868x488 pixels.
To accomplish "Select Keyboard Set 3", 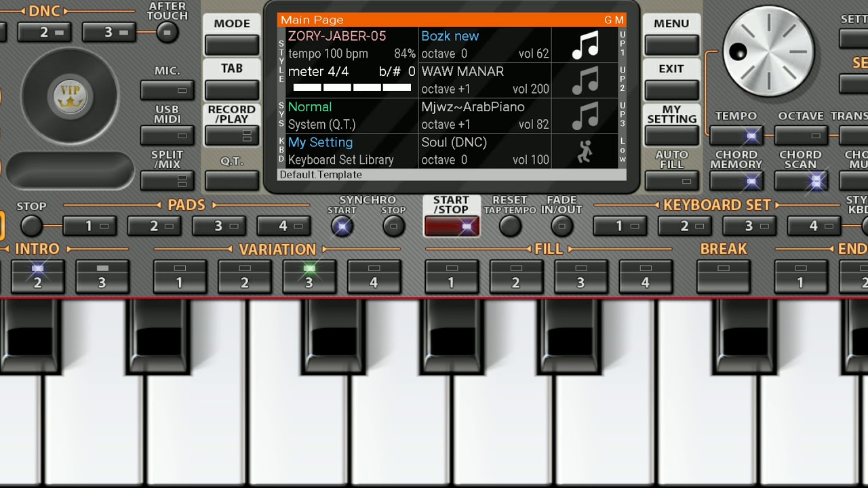I will [749, 226].
